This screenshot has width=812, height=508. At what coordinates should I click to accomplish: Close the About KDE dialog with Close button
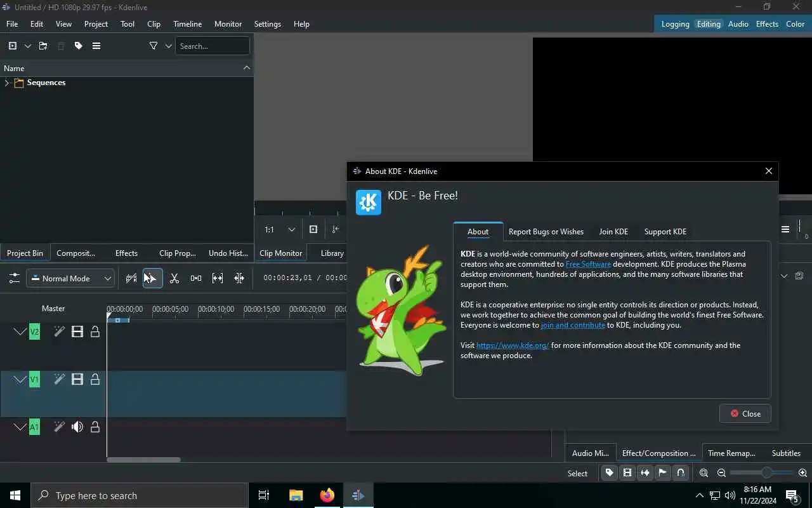(x=745, y=413)
